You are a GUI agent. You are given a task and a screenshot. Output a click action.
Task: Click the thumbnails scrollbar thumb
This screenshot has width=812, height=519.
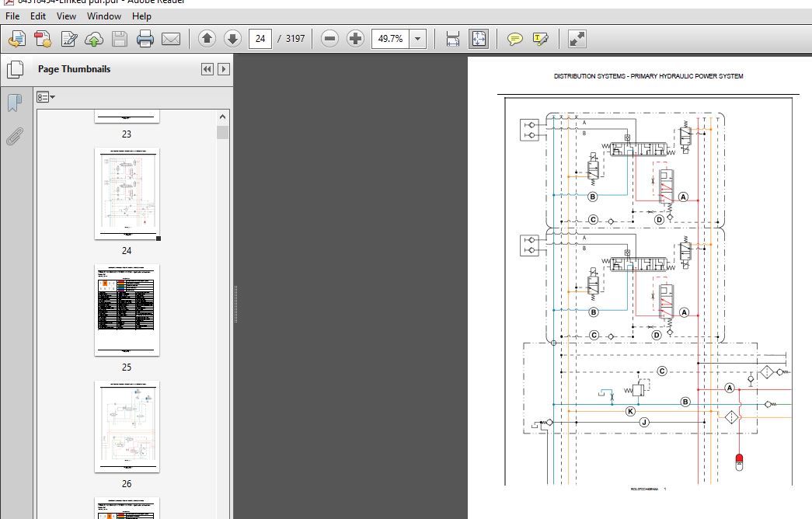click(223, 133)
